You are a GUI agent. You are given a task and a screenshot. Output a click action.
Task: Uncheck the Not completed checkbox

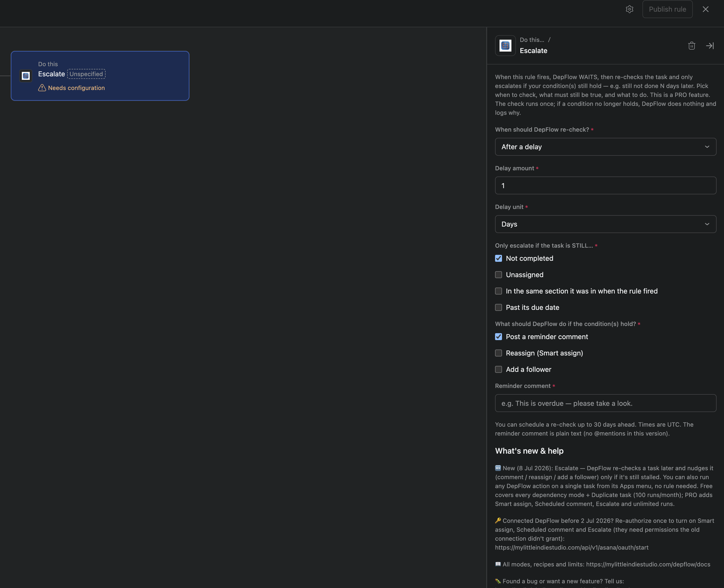498,258
